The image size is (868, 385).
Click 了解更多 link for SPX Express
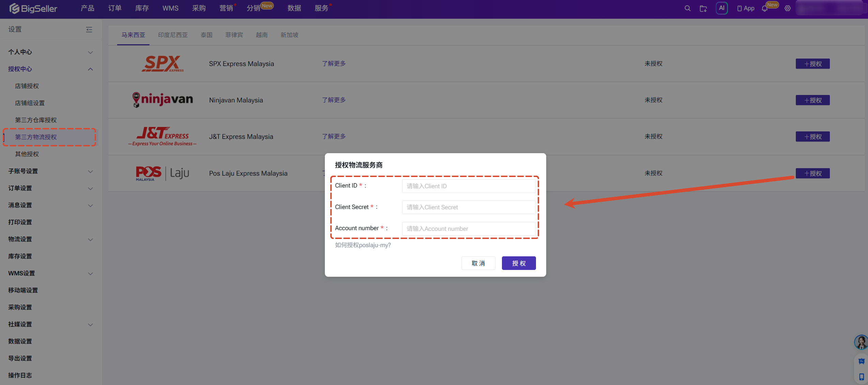point(334,64)
